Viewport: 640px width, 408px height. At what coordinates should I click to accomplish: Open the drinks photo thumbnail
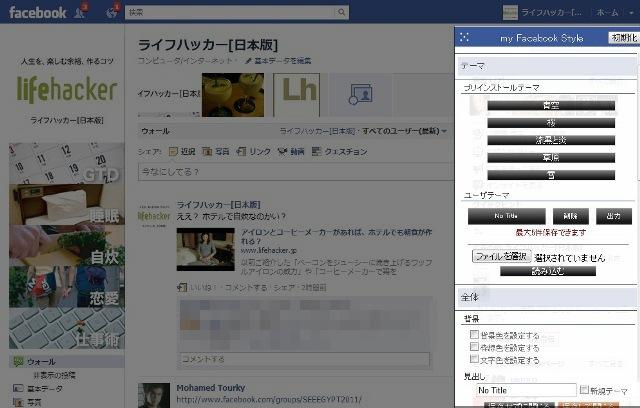(233, 95)
